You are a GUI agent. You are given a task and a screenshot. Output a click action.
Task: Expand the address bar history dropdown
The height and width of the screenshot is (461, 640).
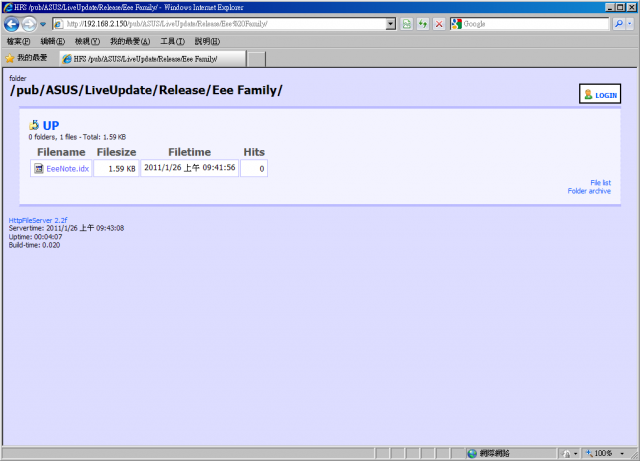pos(391,24)
